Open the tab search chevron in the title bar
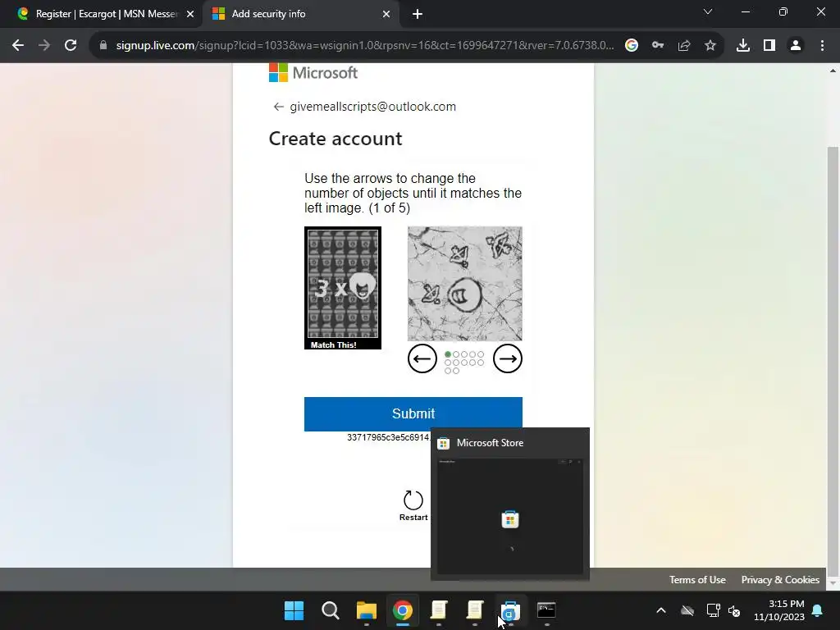The width and height of the screenshot is (840, 630). (x=708, y=11)
